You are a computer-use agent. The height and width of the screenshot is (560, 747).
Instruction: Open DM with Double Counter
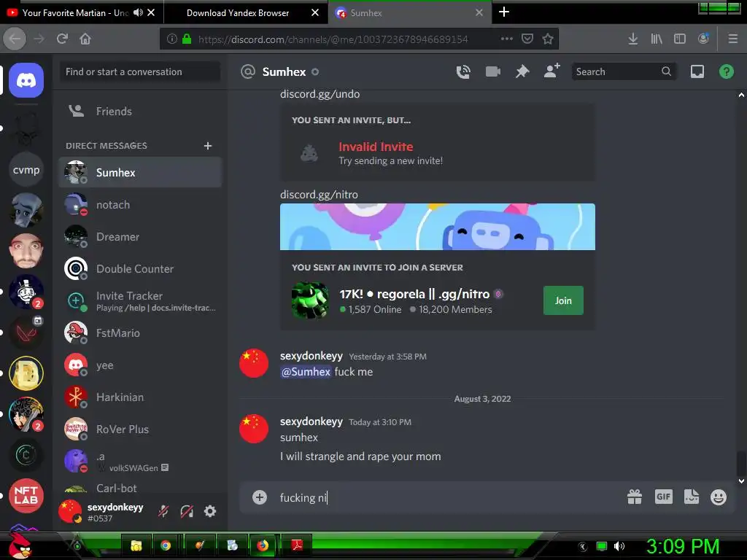pos(140,268)
